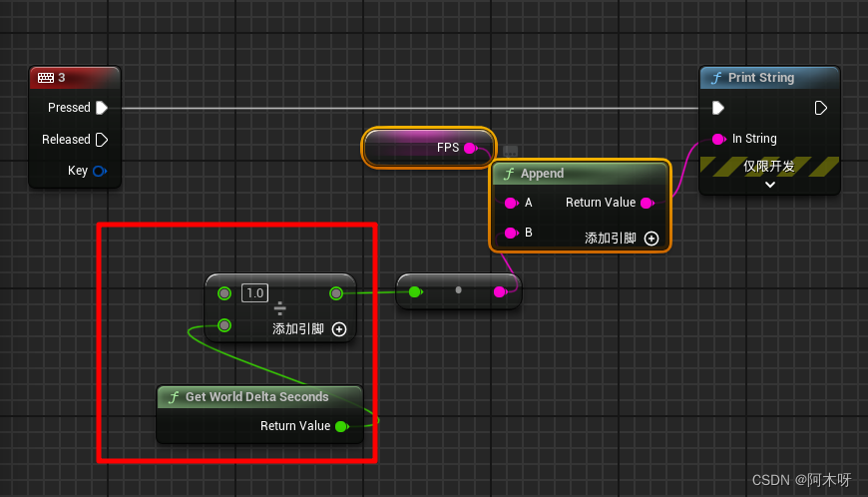Add a pin to the divide node
The width and height of the screenshot is (868, 497).
pos(339,329)
